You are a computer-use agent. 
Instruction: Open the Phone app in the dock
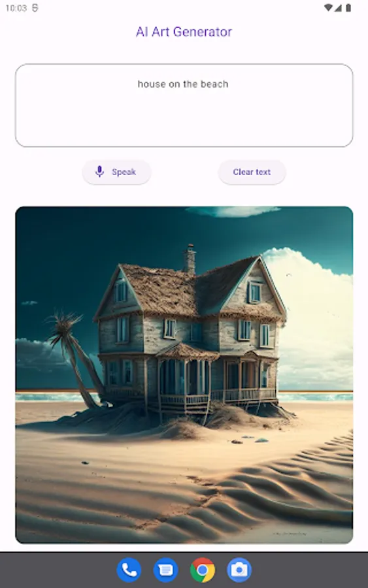click(129, 570)
